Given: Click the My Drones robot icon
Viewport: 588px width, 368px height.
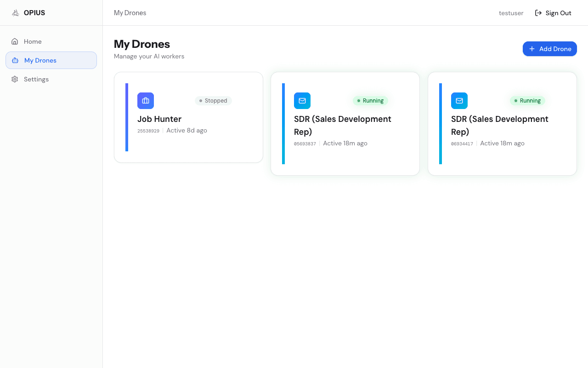Looking at the screenshot, I should click(15, 60).
